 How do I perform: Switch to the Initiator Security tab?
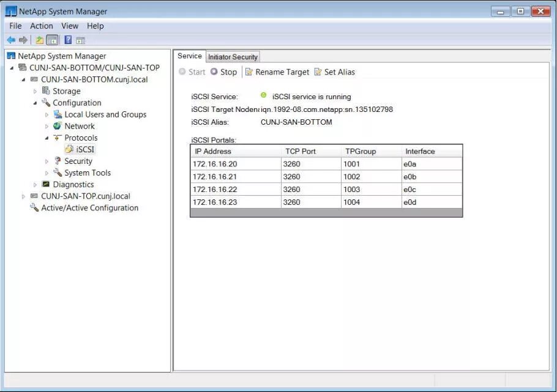point(233,57)
